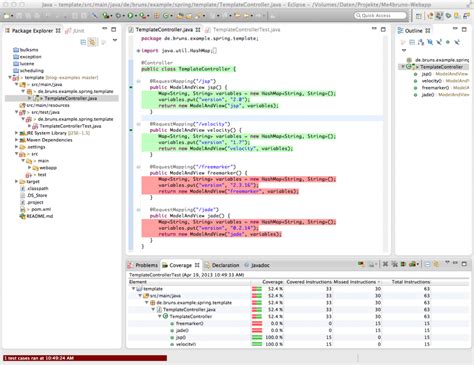Expand JRE System Library node
Viewport: 474px width, 365px height.
(x=16, y=133)
